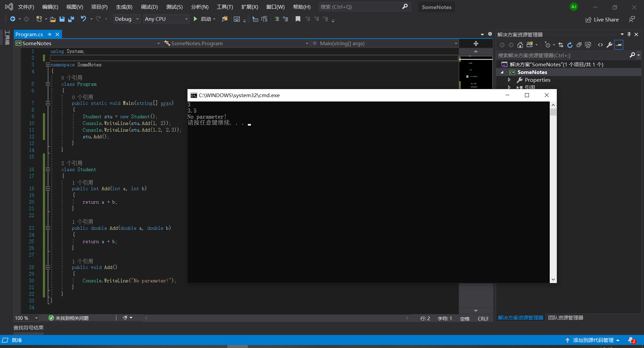The width and height of the screenshot is (644, 348).
Task: Click the Find in Files icon
Action: [x=225, y=19]
